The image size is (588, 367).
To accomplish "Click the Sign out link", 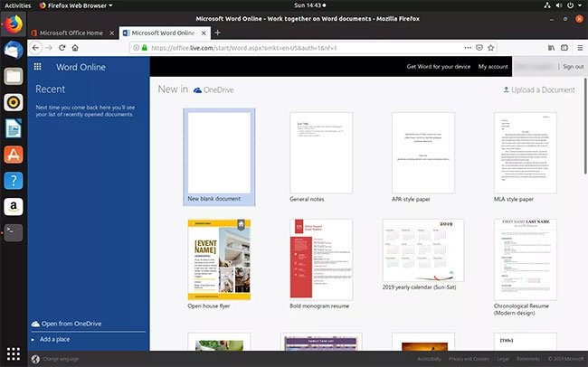I will (x=573, y=66).
